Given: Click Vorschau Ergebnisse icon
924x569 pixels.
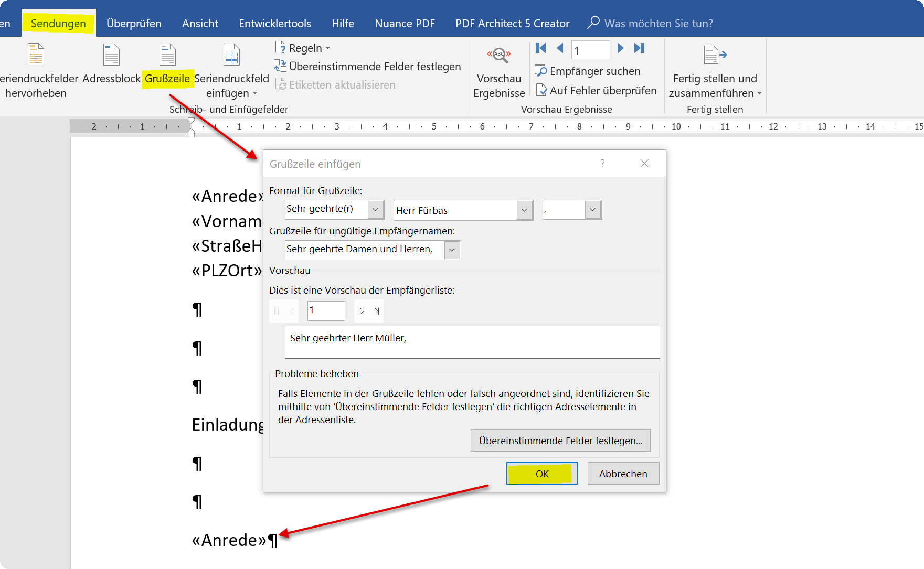Looking at the screenshot, I should [x=499, y=55].
